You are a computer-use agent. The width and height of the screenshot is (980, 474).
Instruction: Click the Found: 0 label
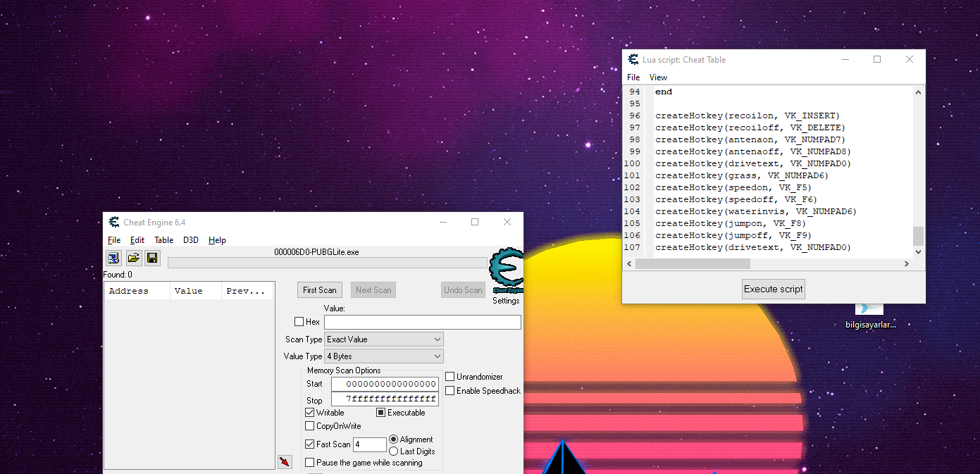(118, 275)
